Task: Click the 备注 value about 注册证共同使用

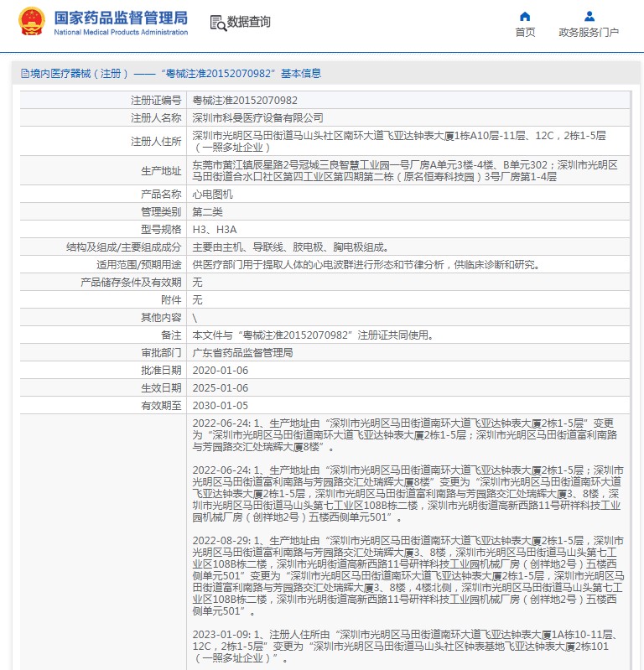Action: click(x=314, y=335)
